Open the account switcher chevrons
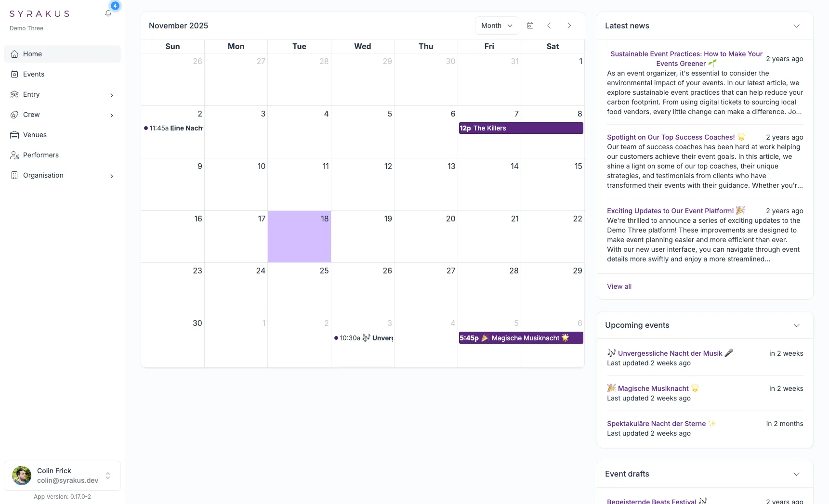829x504 pixels. point(108,476)
